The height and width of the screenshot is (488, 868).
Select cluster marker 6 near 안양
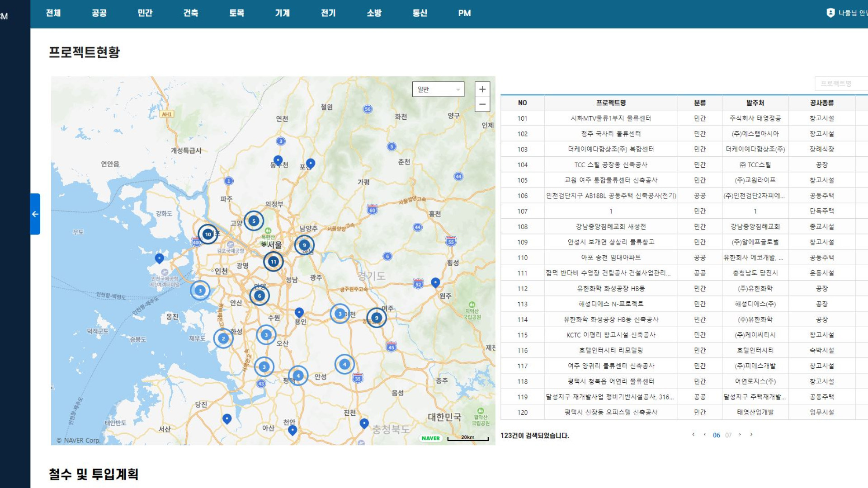[x=259, y=296]
